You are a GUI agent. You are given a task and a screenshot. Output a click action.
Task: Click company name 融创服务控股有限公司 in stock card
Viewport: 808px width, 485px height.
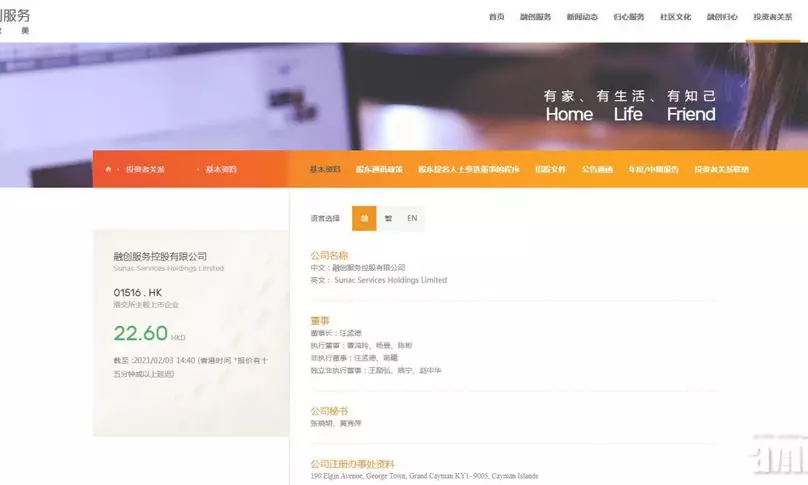[160, 256]
